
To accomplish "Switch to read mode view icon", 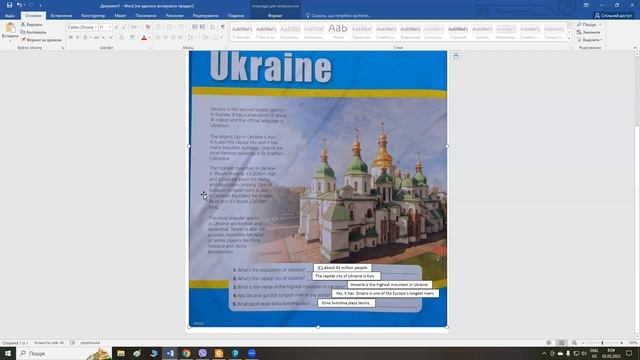I will coord(549,343).
